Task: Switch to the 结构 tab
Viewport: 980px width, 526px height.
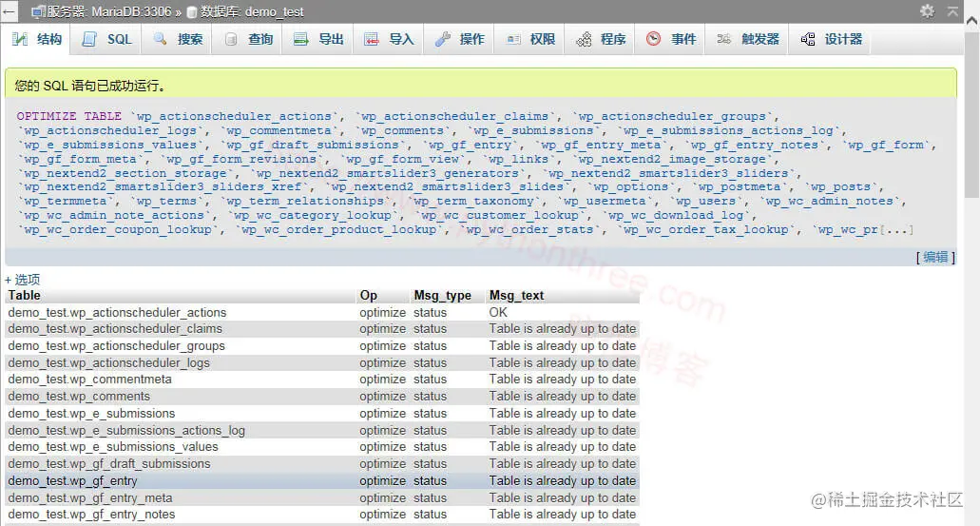Action: (37, 39)
